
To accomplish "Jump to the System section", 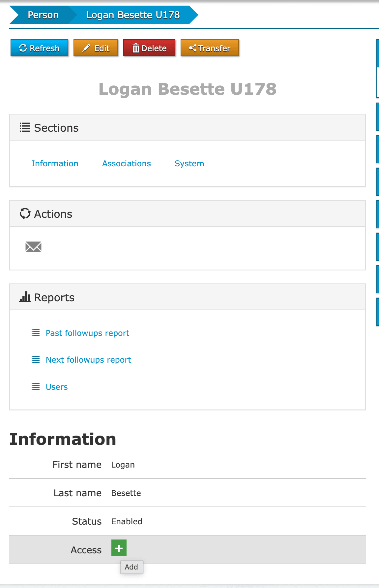I will pyautogui.click(x=189, y=164).
